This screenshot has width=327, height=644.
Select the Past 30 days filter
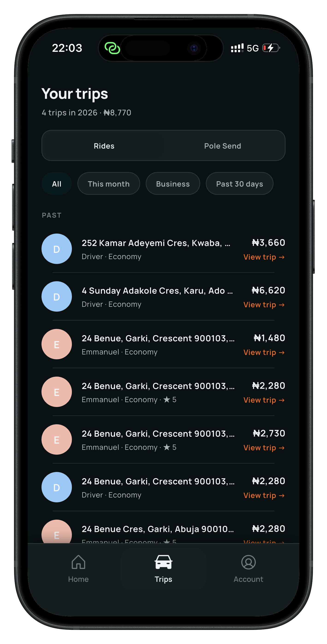click(239, 184)
